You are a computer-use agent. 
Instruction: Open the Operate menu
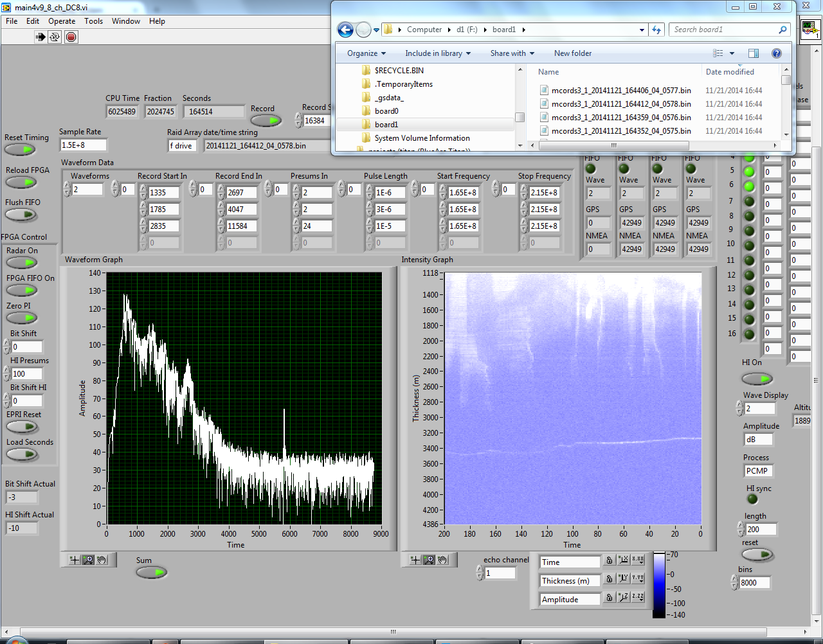tap(62, 21)
